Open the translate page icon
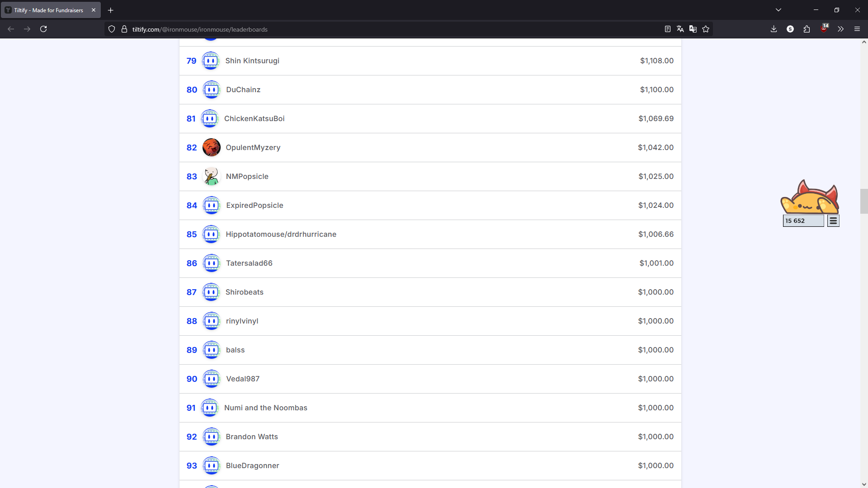868x488 pixels. (x=680, y=29)
